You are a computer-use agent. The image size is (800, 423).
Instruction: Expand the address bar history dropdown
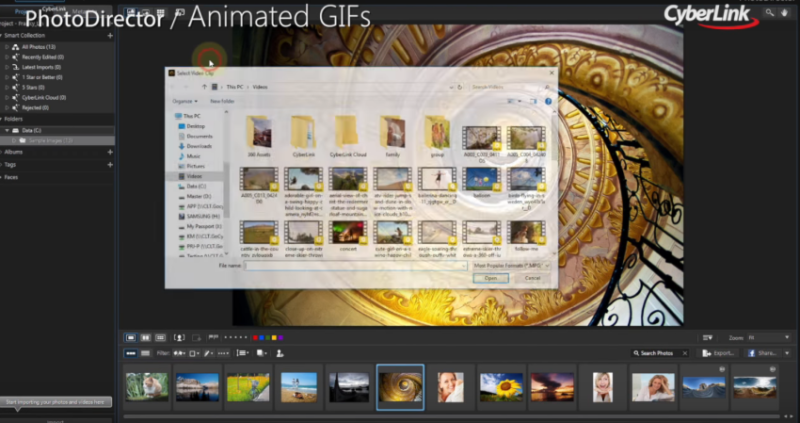(x=451, y=87)
